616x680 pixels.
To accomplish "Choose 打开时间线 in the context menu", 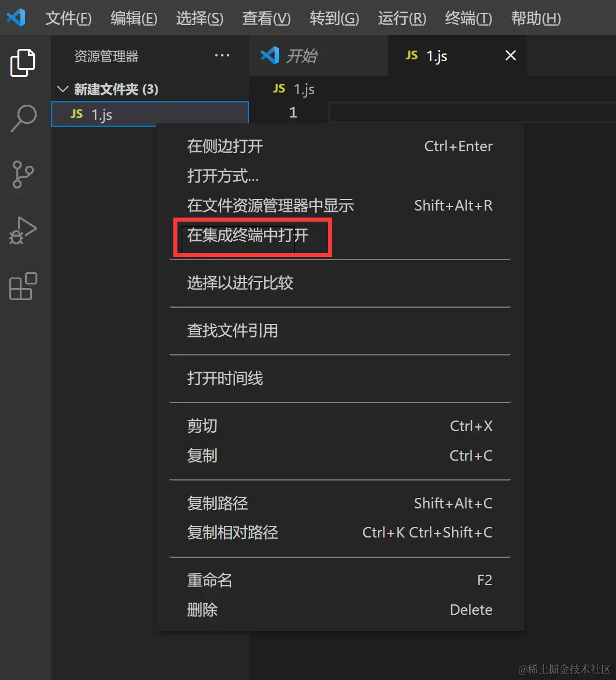I will [x=225, y=378].
